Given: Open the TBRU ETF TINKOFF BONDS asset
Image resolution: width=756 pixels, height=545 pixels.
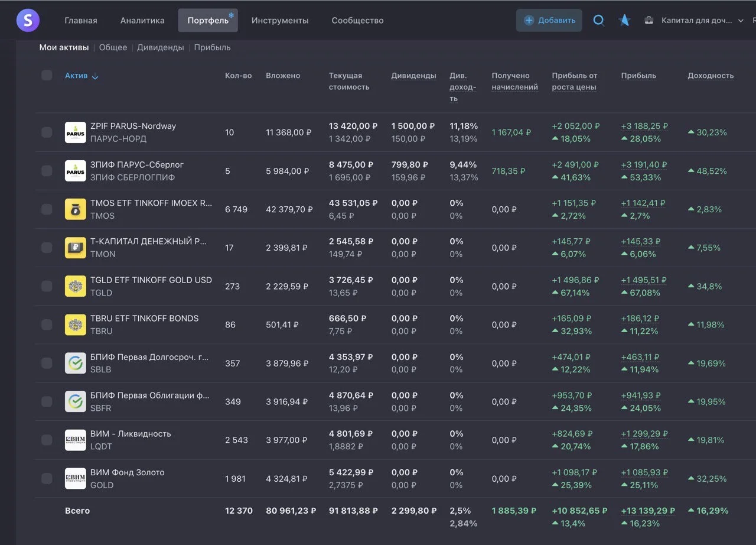Looking at the screenshot, I should [x=145, y=318].
